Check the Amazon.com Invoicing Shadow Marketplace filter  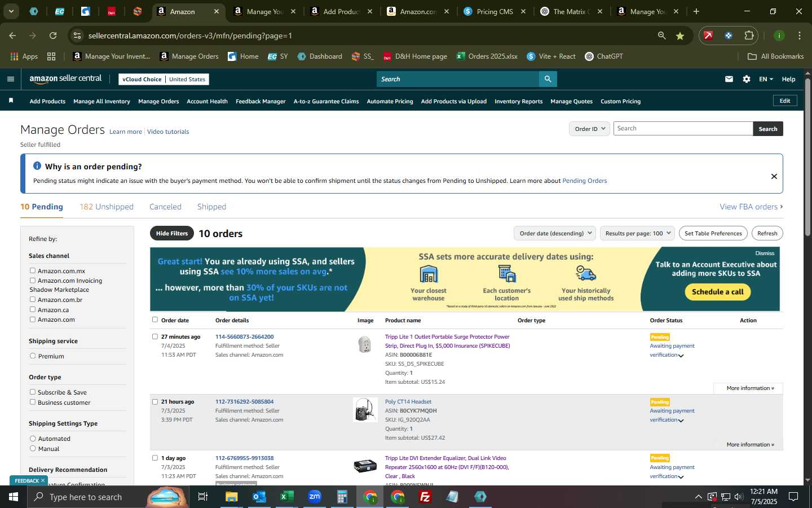(x=33, y=281)
